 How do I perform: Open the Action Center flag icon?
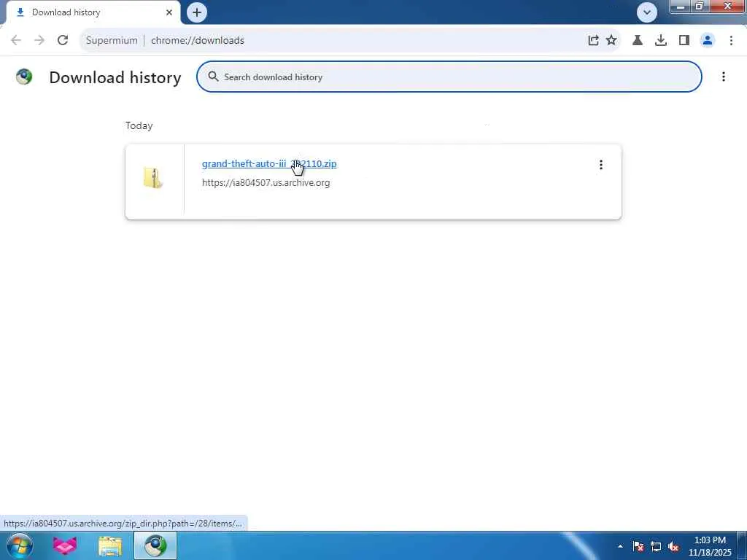pos(638,546)
